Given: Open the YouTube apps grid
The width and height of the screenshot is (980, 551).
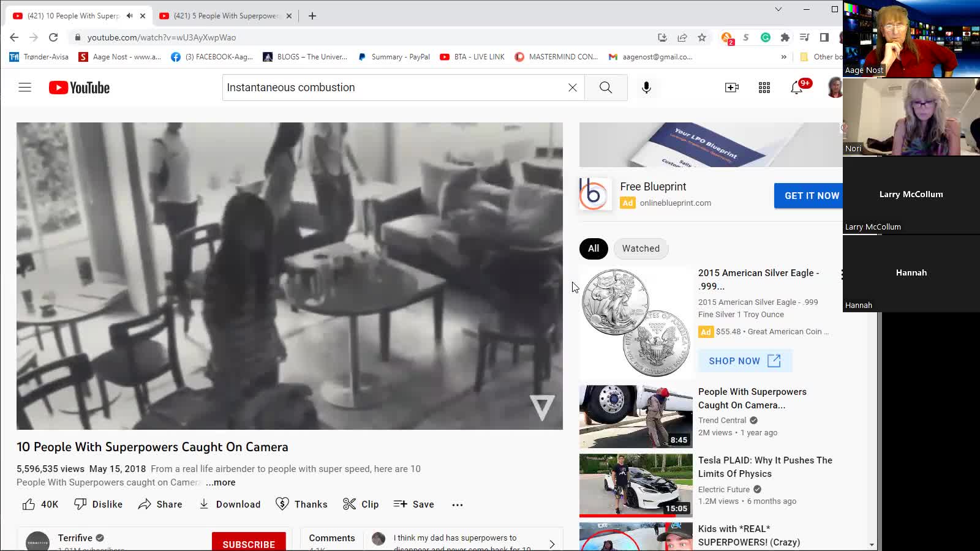Looking at the screenshot, I should click(x=764, y=88).
